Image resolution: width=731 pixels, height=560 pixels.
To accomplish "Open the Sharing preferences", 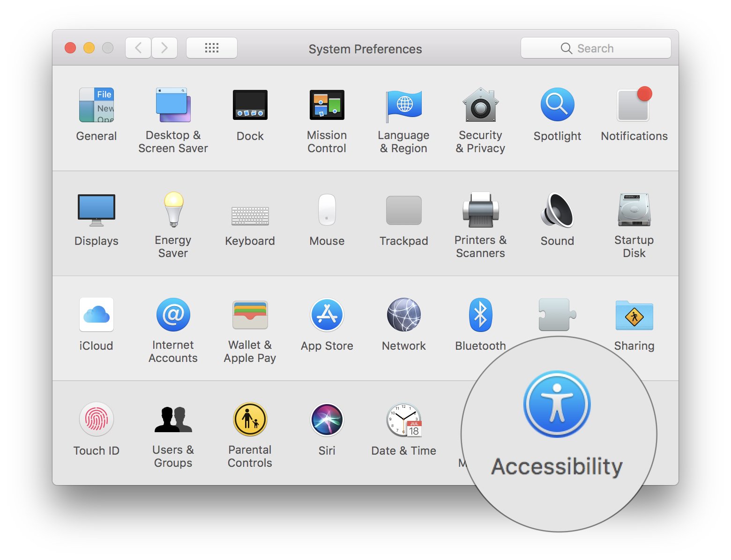I will coord(634,316).
